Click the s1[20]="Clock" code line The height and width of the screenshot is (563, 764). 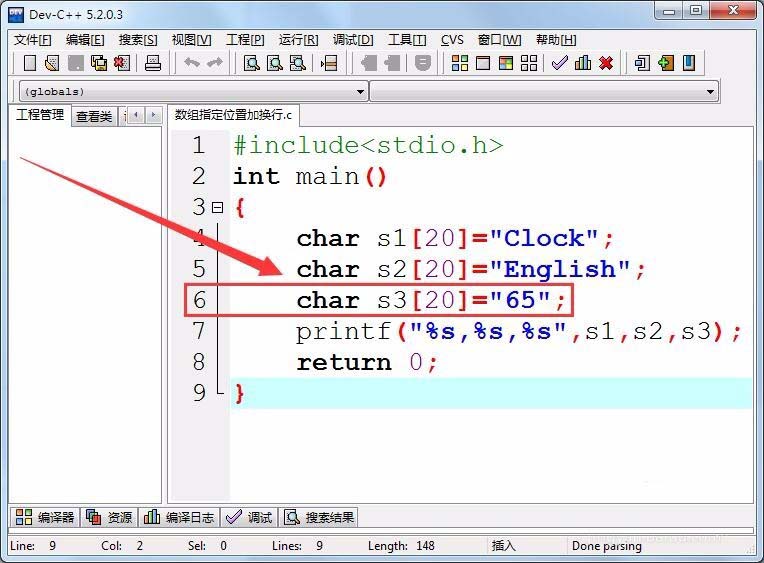coord(455,238)
